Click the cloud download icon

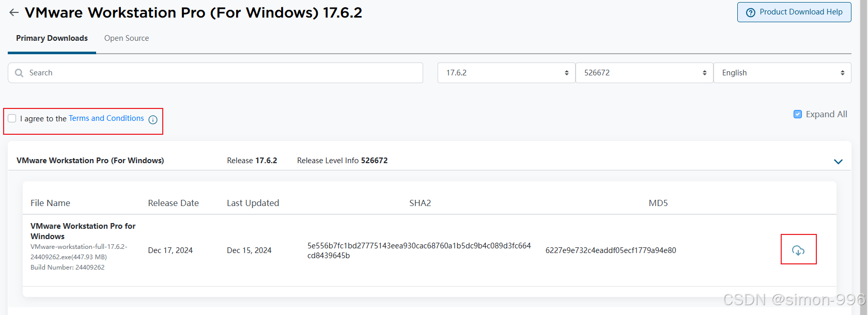[798, 250]
